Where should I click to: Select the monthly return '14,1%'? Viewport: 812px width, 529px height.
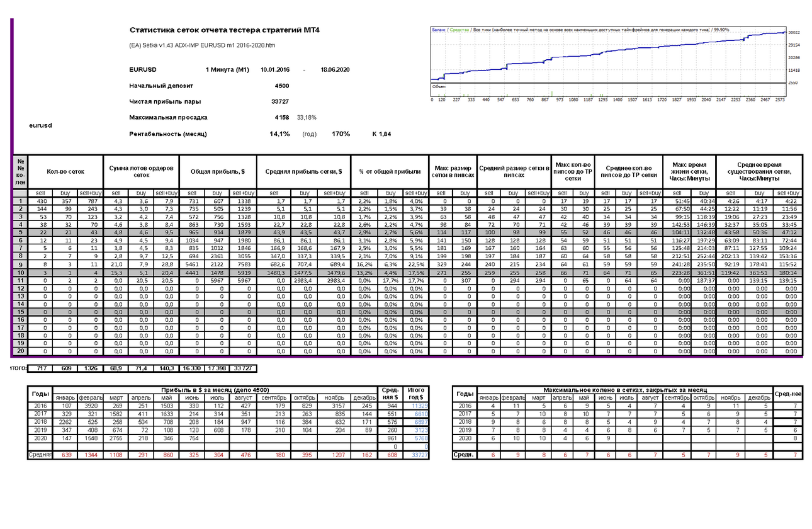click(x=279, y=134)
